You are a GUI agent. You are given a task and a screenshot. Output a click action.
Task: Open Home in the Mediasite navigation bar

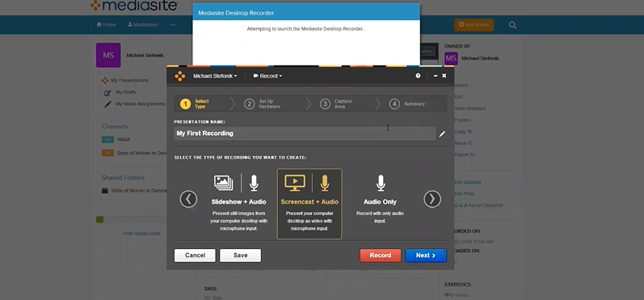[106, 24]
